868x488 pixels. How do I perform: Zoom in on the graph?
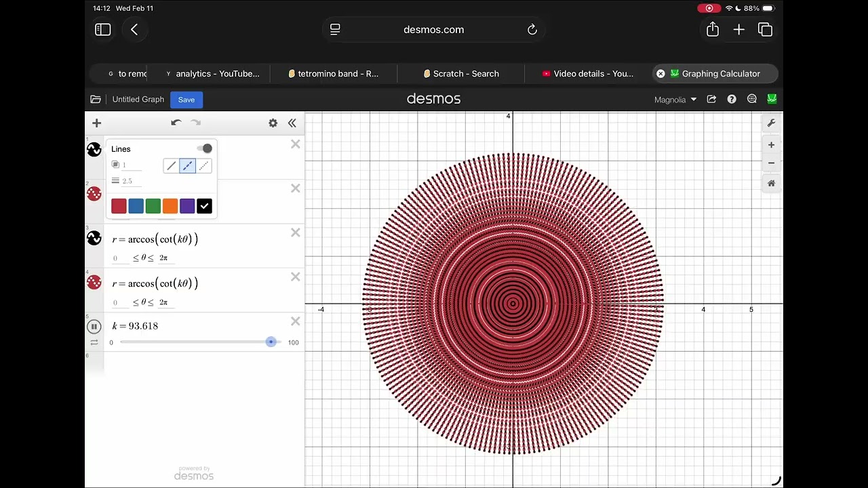pos(771,145)
